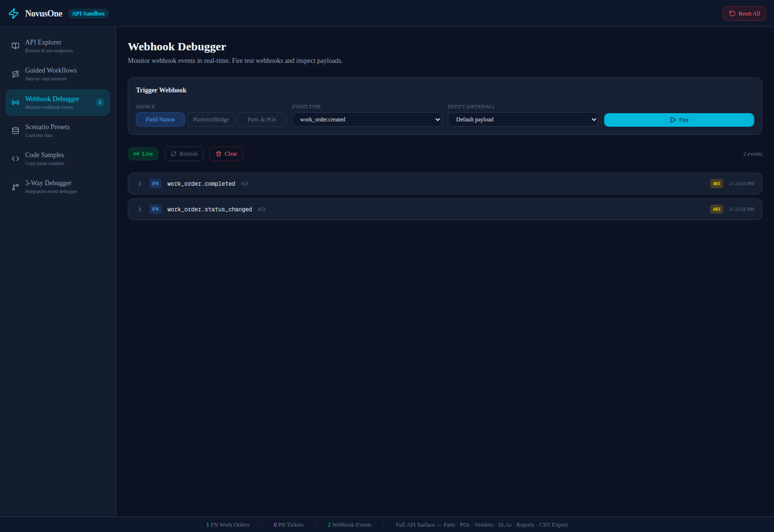Click the Code Samples brackets icon
Screen dimensions: 774x532
pyautogui.click(x=15, y=159)
